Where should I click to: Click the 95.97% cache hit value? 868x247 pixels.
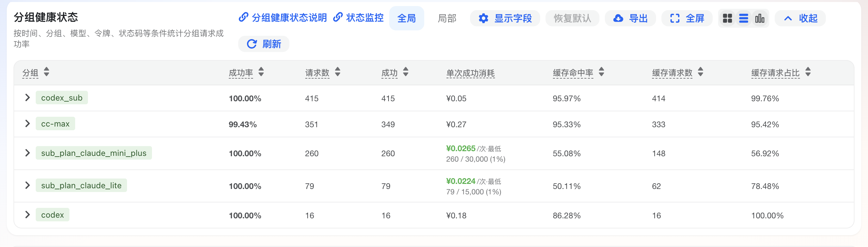coord(567,99)
